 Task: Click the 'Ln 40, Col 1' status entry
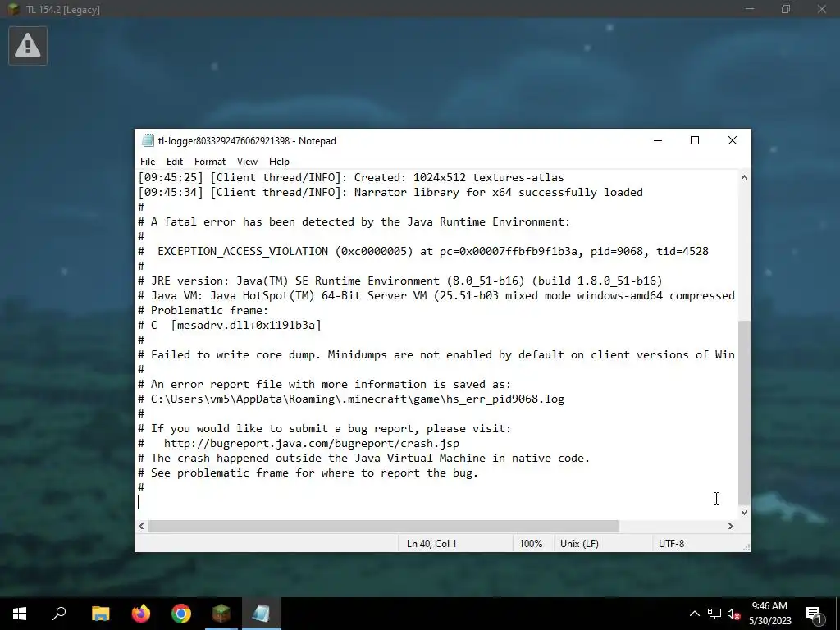[431, 544]
